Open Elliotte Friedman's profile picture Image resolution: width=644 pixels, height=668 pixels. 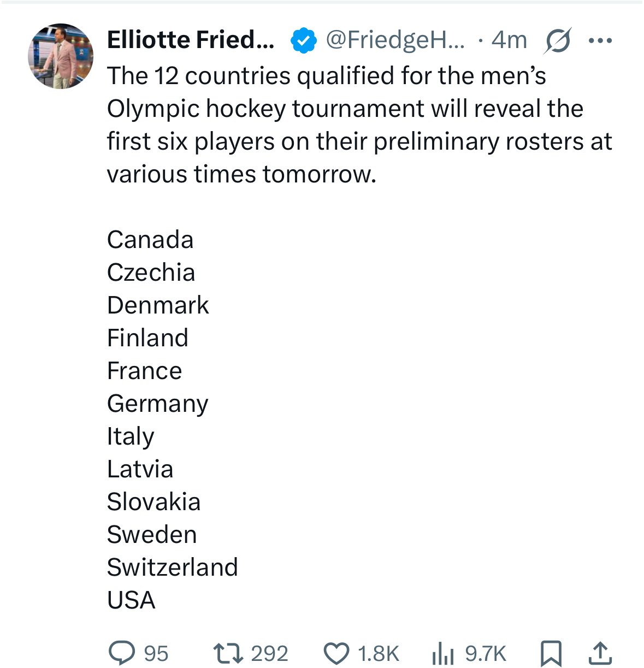[61, 56]
